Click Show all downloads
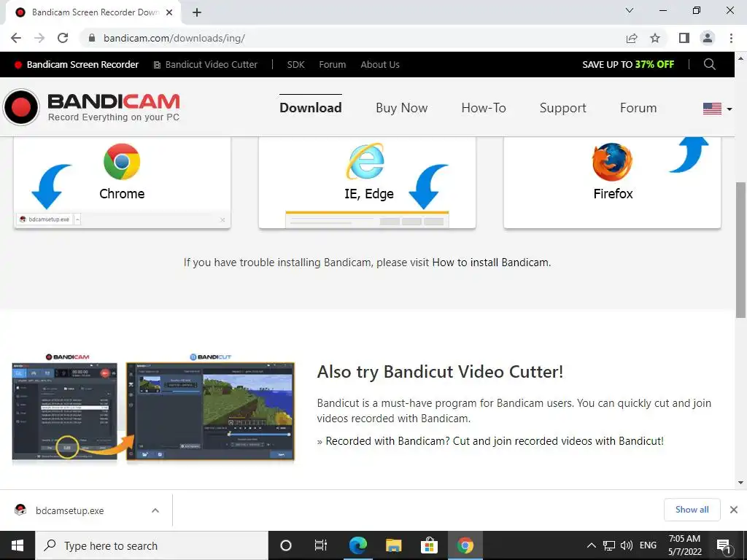The width and height of the screenshot is (747, 560). (x=692, y=510)
